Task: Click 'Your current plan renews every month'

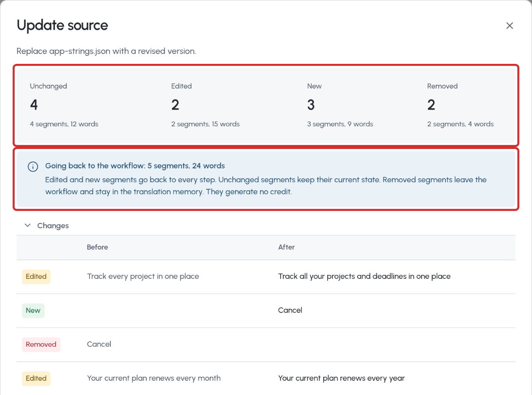Action: 154,378
